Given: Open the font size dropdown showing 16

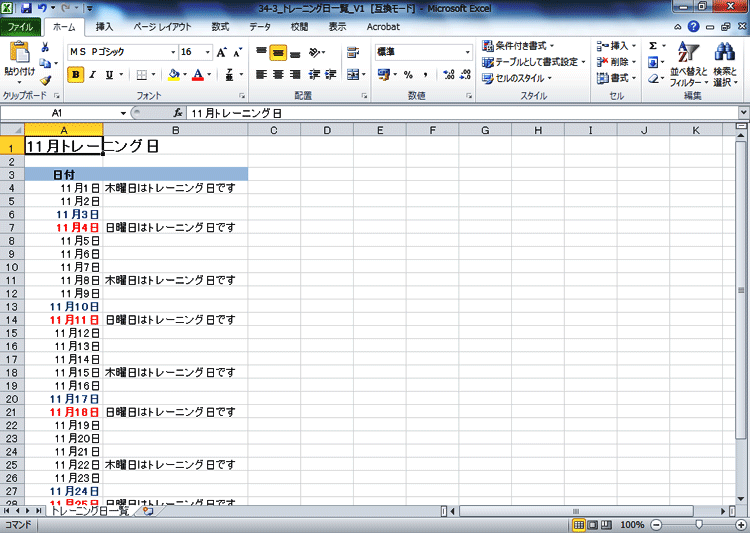Looking at the screenshot, I should click(x=208, y=52).
